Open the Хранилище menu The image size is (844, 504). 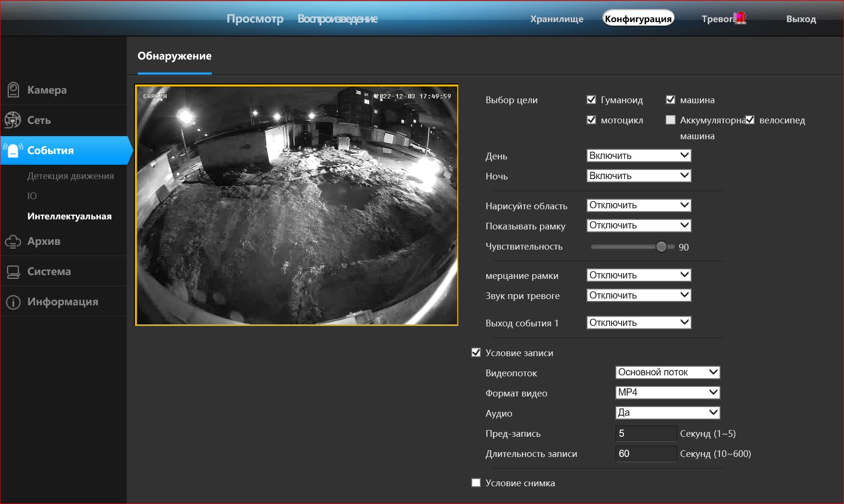(x=557, y=19)
